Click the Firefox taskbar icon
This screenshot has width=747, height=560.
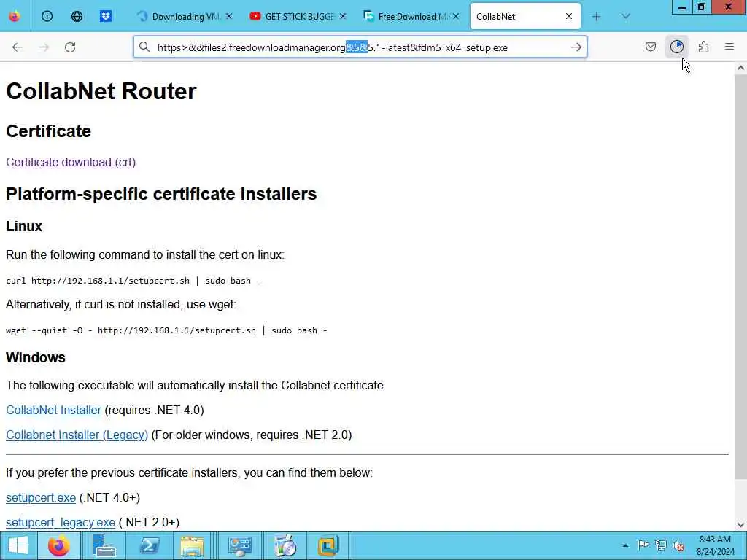pos(58,545)
